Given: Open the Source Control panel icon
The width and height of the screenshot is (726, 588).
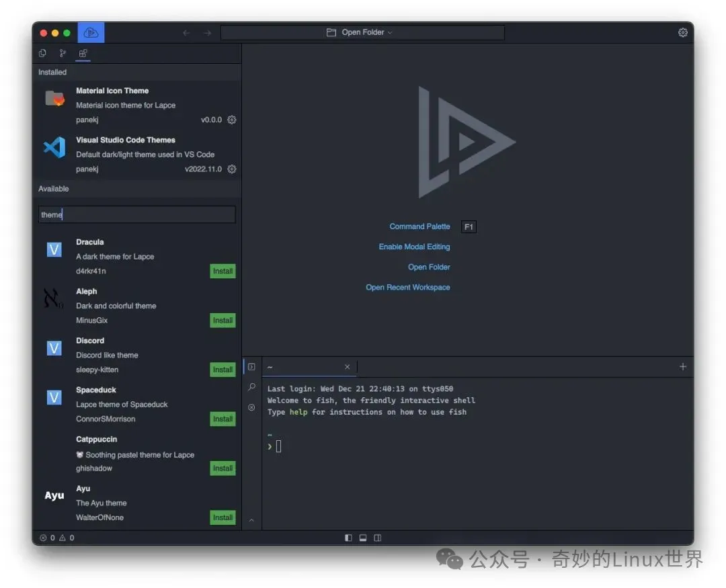Looking at the screenshot, I should pos(63,53).
